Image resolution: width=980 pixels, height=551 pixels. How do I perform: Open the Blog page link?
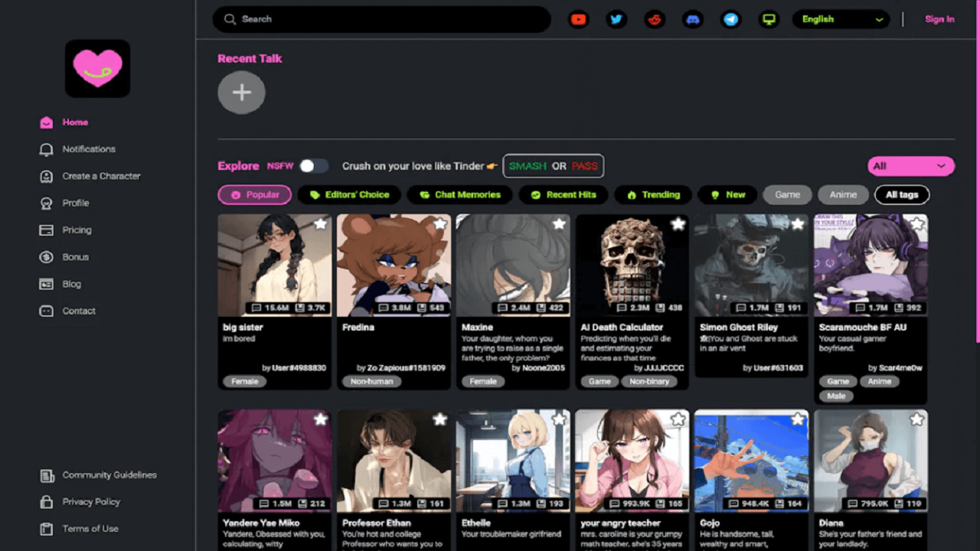click(x=71, y=284)
